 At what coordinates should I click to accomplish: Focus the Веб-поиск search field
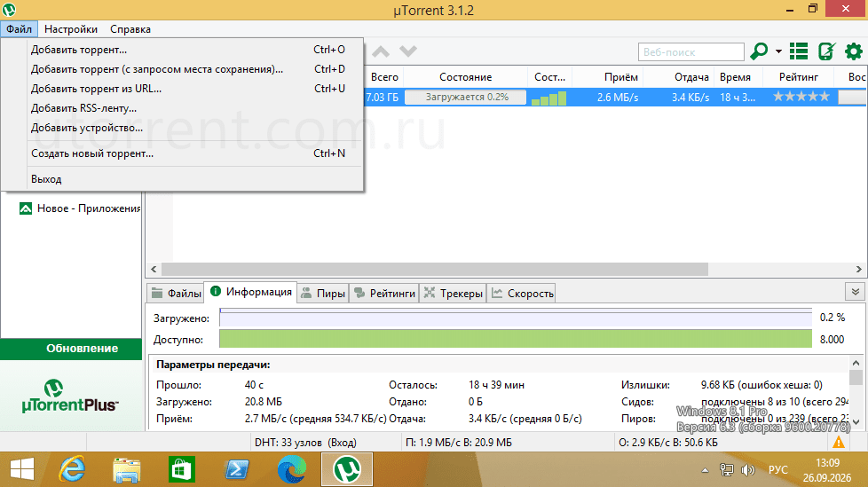(x=690, y=52)
